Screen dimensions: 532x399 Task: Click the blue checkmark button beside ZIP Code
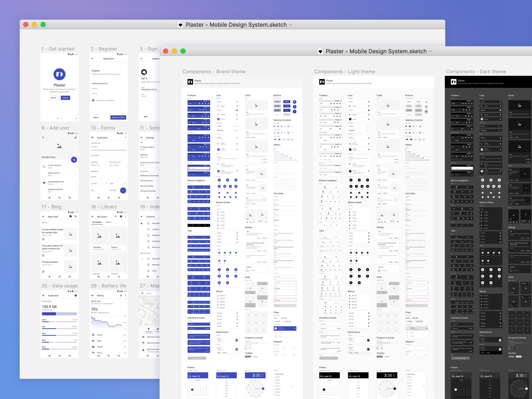coord(123,191)
